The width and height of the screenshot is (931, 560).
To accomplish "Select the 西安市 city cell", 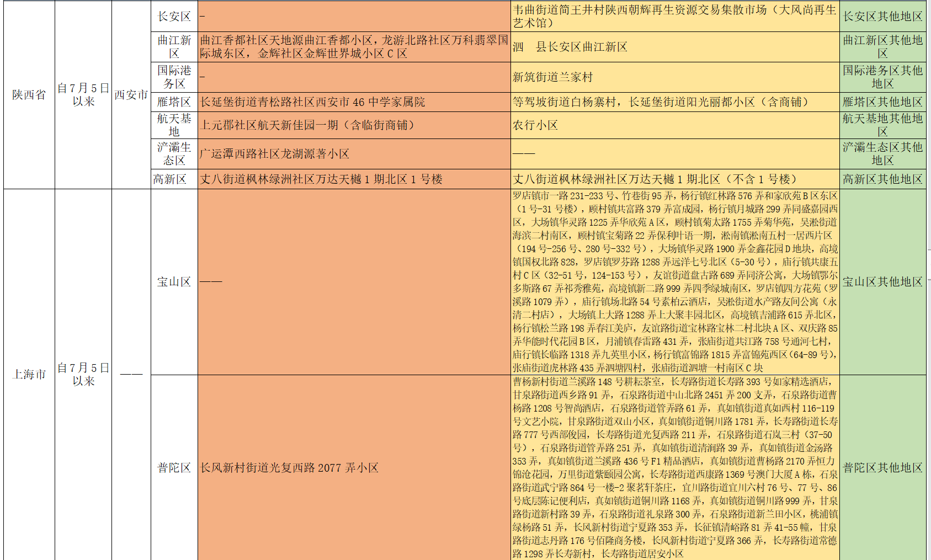I will pyautogui.click(x=131, y=95).
